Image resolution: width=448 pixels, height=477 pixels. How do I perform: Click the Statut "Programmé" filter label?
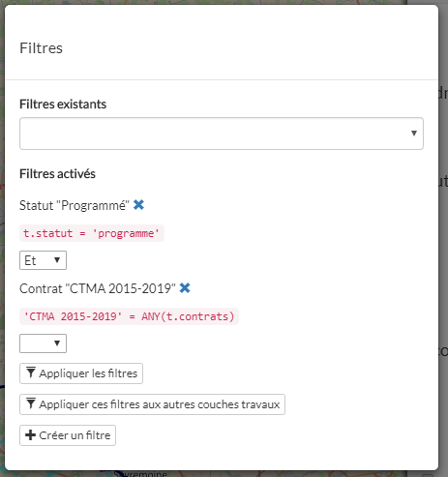tap(75, 205)
